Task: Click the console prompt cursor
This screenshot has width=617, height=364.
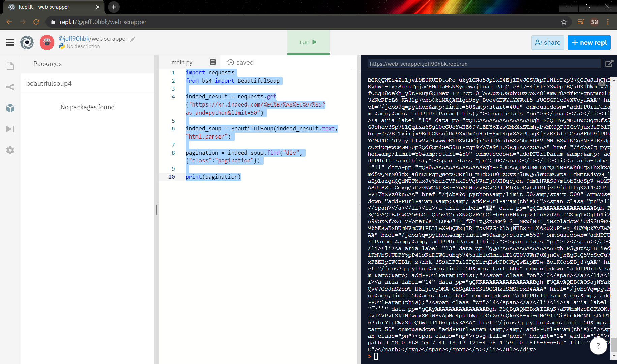Action: [x=376, y=356]
